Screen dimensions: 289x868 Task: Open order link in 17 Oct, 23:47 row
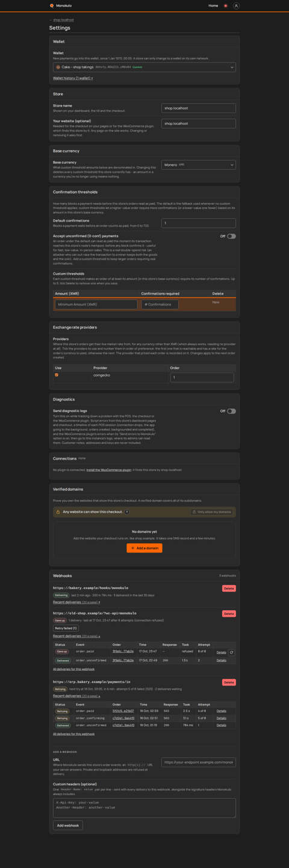(123, 651)
